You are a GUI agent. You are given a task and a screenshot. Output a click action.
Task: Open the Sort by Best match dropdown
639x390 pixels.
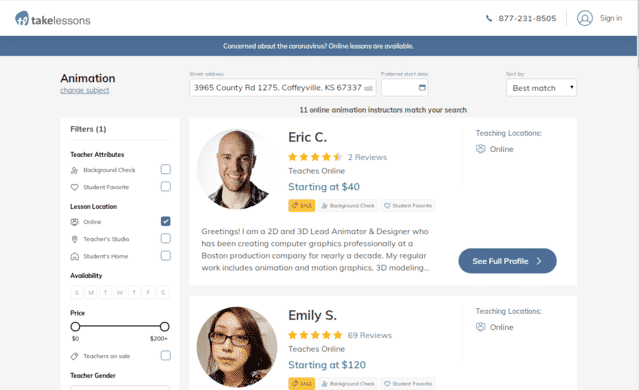point(541,88)
